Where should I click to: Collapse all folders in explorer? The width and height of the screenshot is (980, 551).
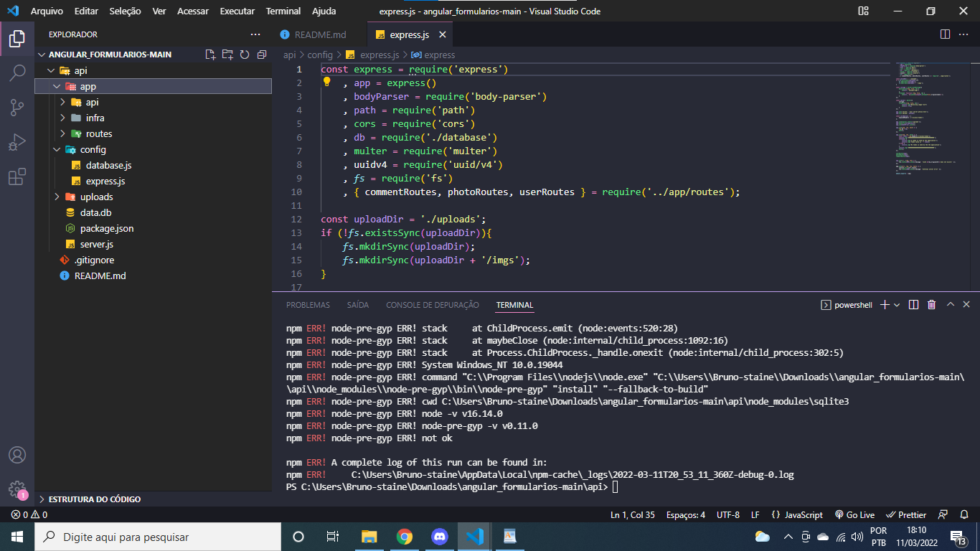262,55
